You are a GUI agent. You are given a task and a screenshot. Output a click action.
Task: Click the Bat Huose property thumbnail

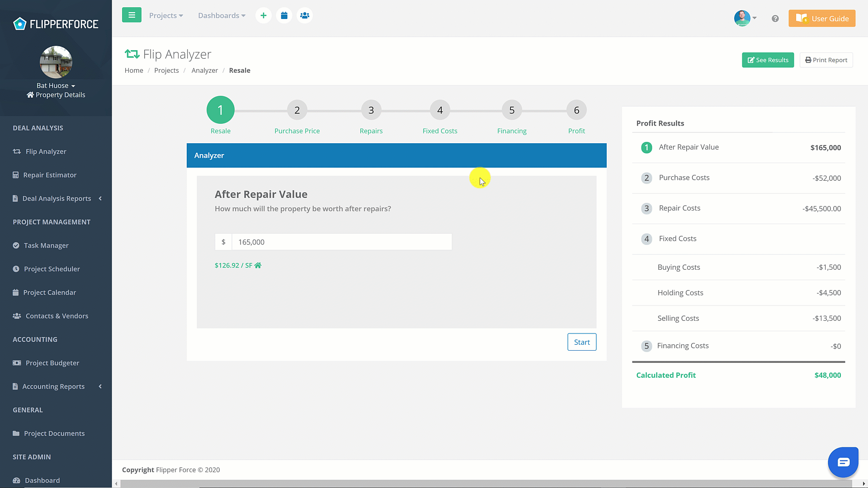tap(56, 62)
